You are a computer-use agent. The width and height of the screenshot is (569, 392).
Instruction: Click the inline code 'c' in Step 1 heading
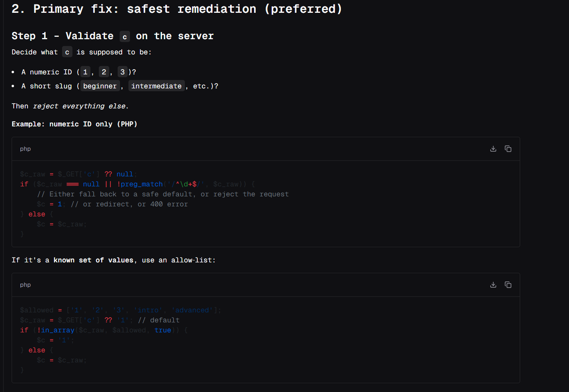[x=125, y=36]
